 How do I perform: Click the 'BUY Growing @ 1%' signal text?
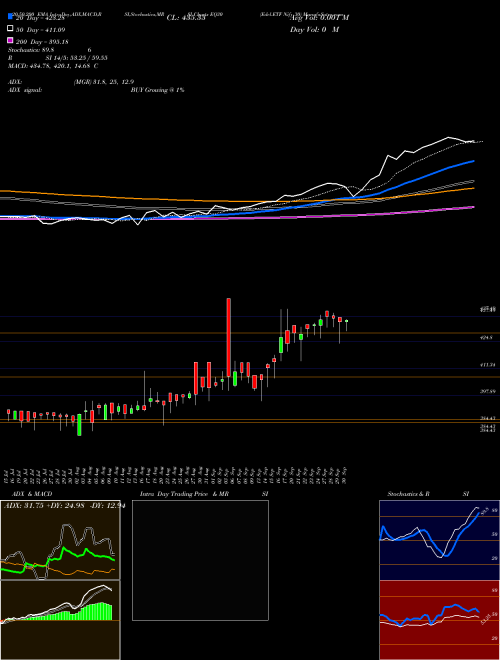point(157,90)
